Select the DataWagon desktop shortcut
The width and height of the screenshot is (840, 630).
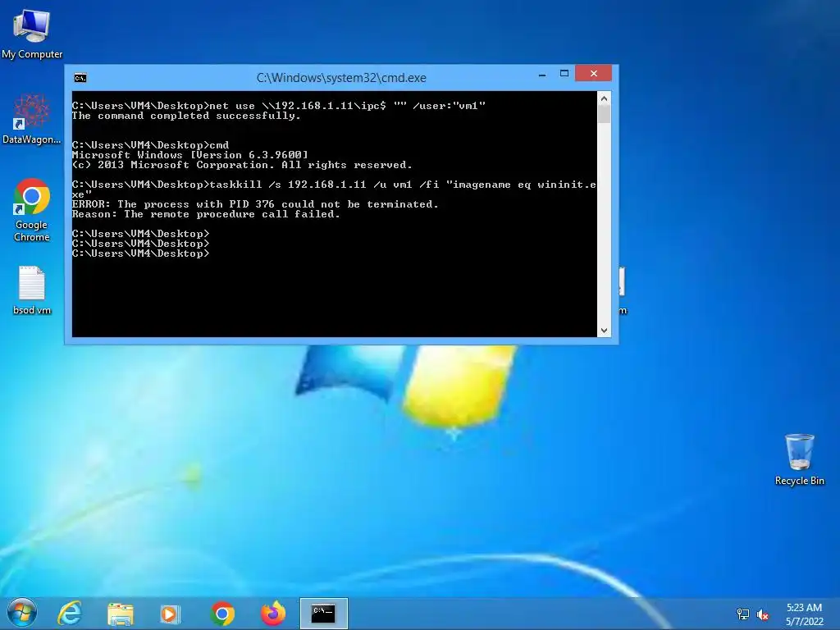click(x=32, y=119)
